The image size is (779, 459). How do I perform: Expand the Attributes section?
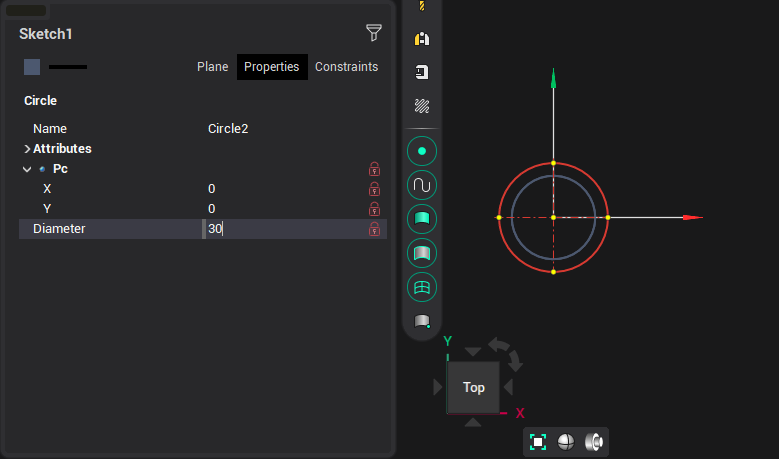pos(27,149)
